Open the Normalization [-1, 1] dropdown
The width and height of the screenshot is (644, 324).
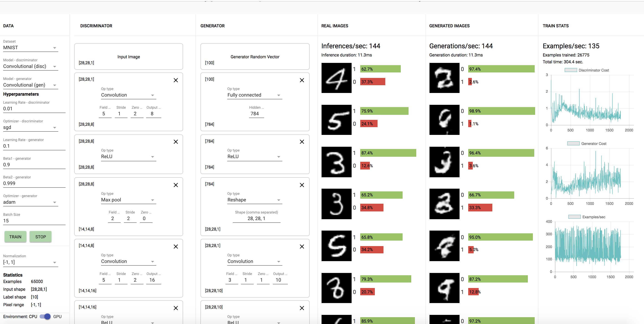(x=31, y=262)
